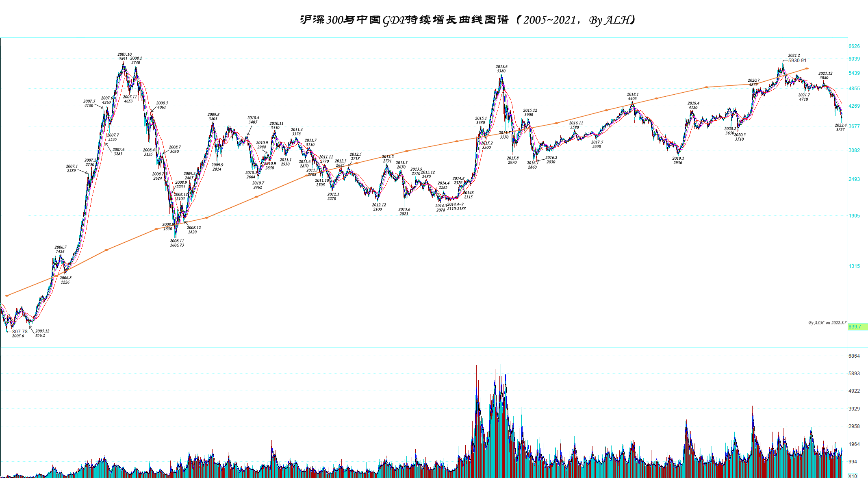
Task: Click the 6626 price axis label
Action: tap(854, 46)
